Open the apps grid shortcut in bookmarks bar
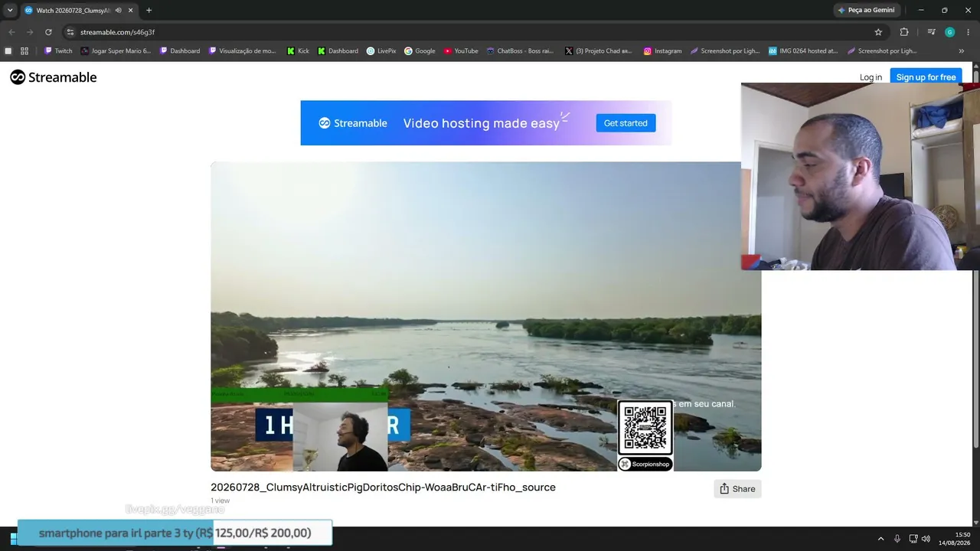The width and height of the screenshot is (980, 551). (24, 51)
